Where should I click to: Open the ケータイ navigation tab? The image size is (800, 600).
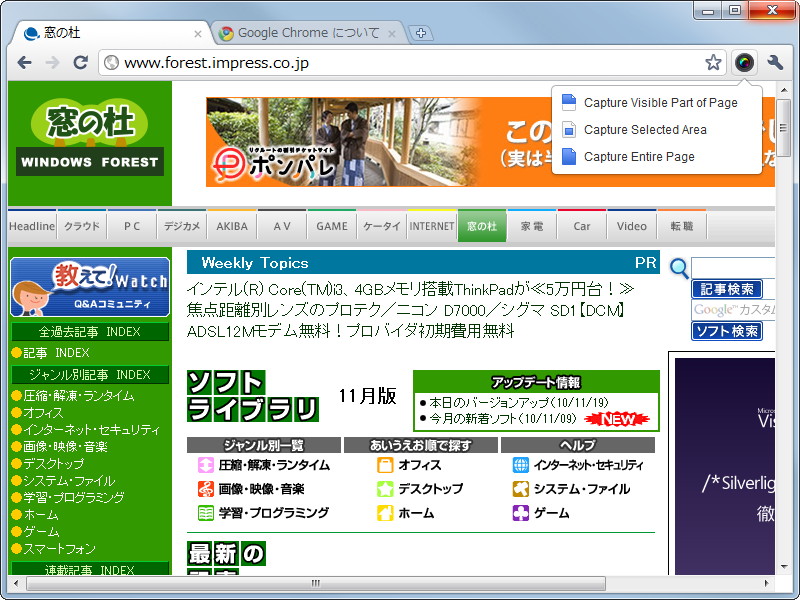[382, 226]
